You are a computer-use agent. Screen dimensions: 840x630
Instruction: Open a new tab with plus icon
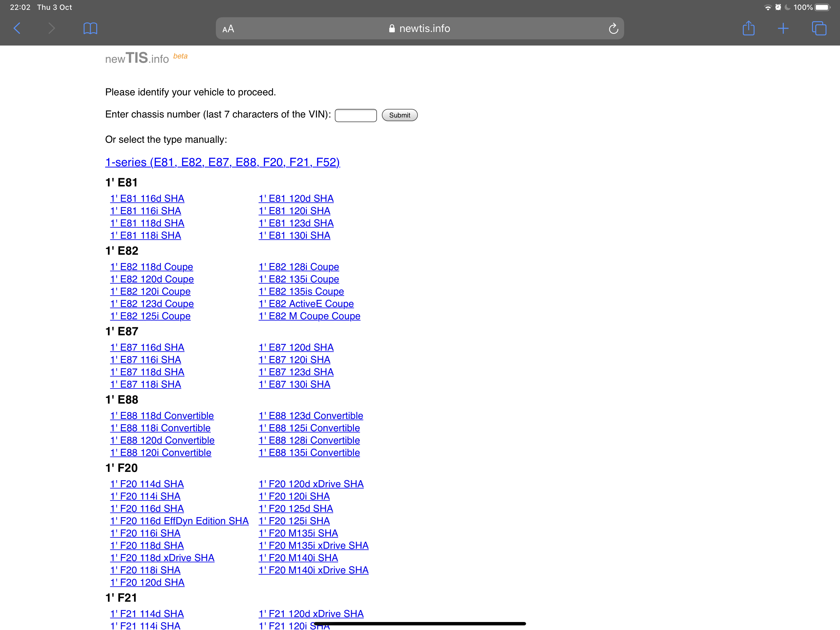pyautogui.click(x=783, y=29)
